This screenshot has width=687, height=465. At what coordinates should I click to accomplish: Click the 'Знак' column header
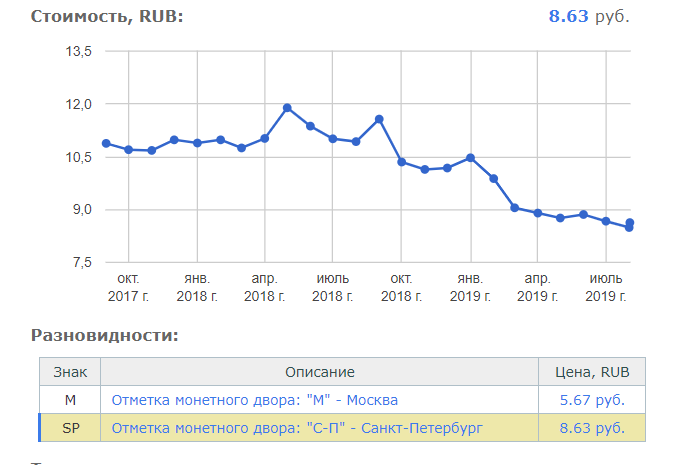pyautogui.click(x=70, y=372)
